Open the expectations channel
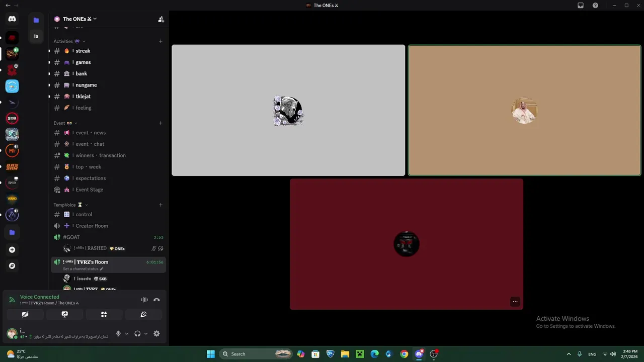 108,178
